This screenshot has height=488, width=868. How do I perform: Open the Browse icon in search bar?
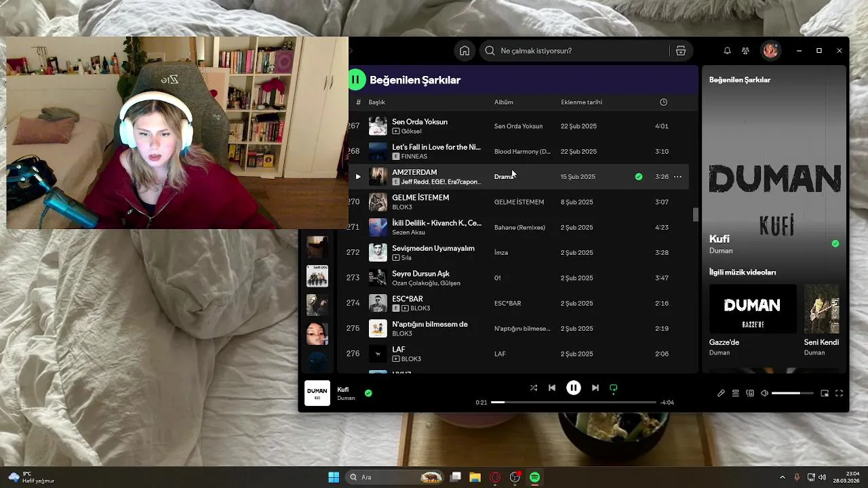click(681, 51)
